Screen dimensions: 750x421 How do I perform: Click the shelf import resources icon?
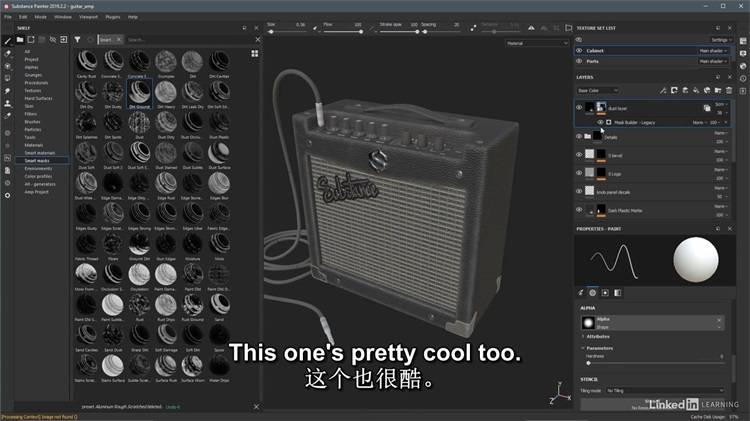tap(64, 40)
